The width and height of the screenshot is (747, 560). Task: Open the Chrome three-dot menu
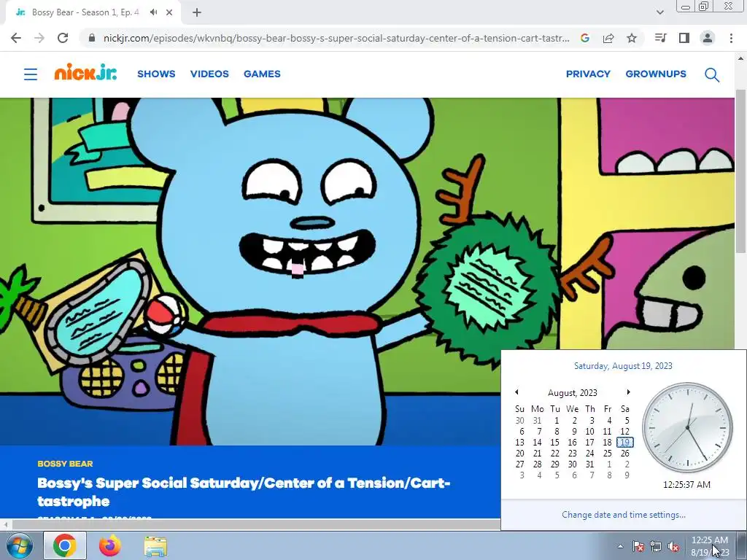pyautogui.click(x=731, y=38)
